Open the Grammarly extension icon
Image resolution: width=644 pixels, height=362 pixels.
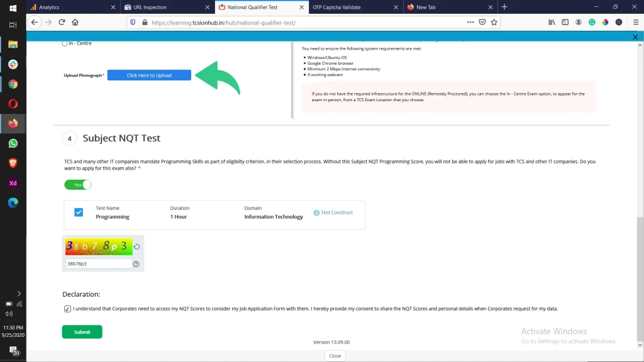click(592, 22)
